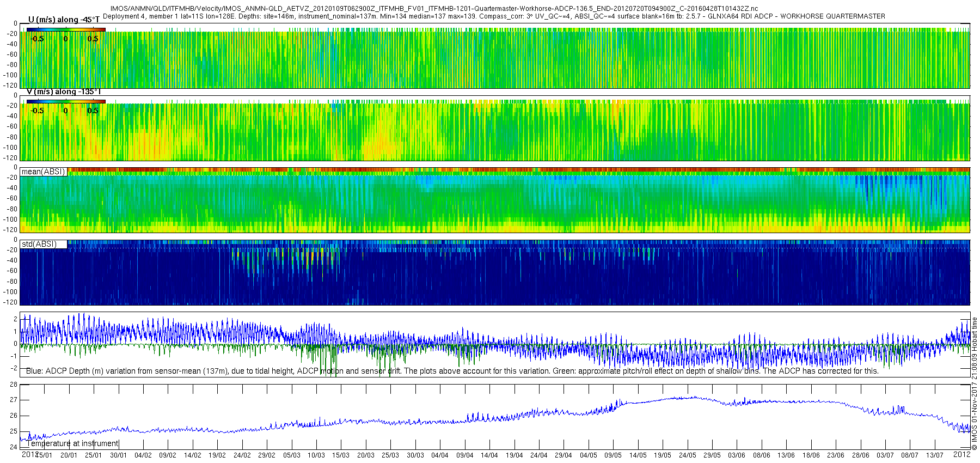The height and width of the screenshot is (463, 980).
Task: Click the blue ADCP depth caption text
Action: point(452,371)
